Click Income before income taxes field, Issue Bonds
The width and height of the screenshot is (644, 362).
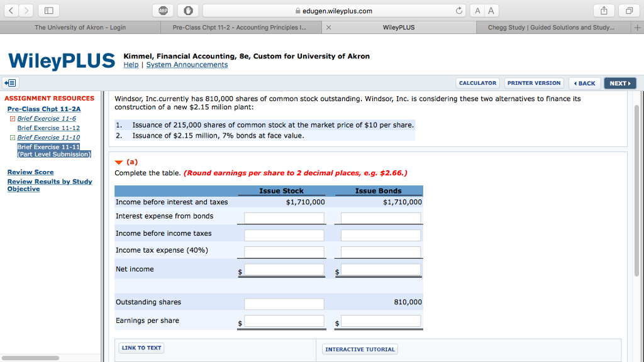click(x=380, y=235)
